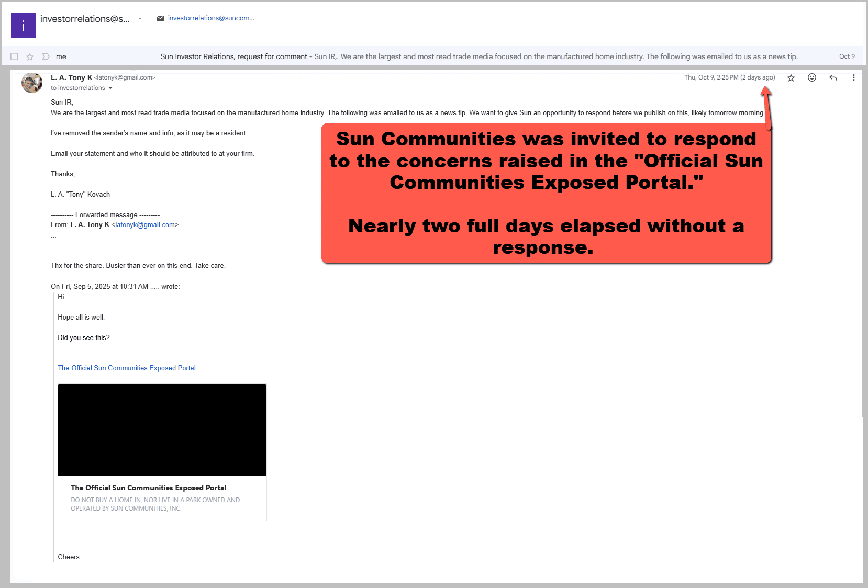
Task: Open the 'Sun Investor Relations, request for comment' row
Action: pyautogui.click(x=233, y=56)
